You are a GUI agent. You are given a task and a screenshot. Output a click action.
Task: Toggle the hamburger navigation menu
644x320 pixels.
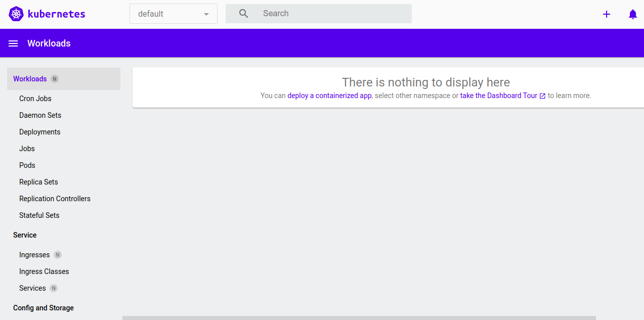pos(13,43)
